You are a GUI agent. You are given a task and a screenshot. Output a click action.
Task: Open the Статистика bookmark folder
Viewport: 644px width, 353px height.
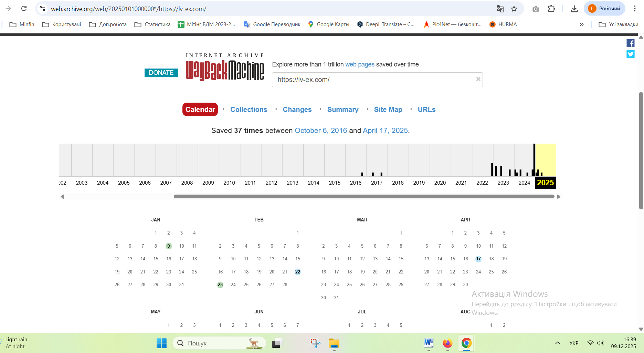point(152,24)
